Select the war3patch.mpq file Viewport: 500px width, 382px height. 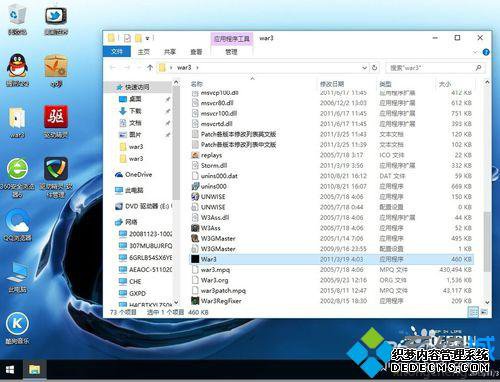pyautogui.click(x=331, y=290)
